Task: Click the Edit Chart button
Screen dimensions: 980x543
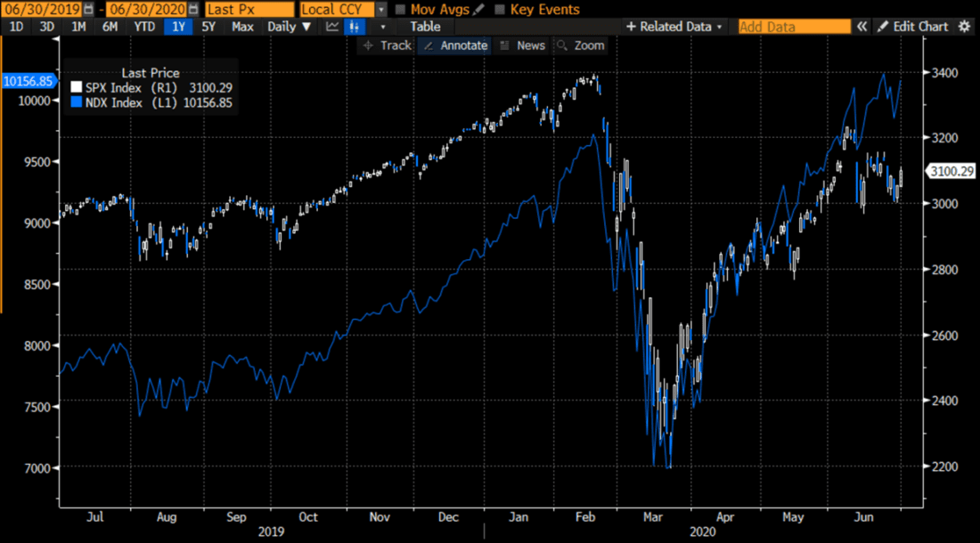Action: (x=912, y=27)
